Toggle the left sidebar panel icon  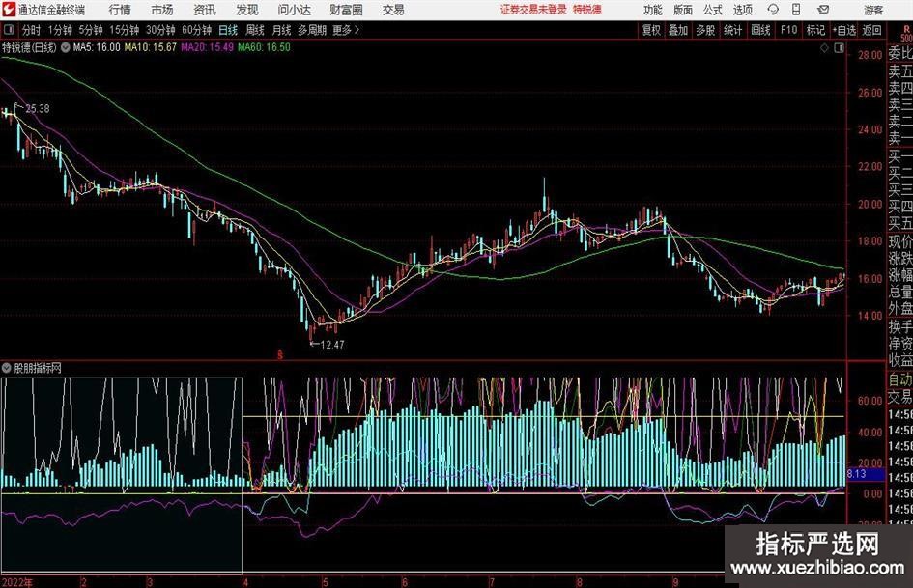pyautogui.click(x=9, y=30)
